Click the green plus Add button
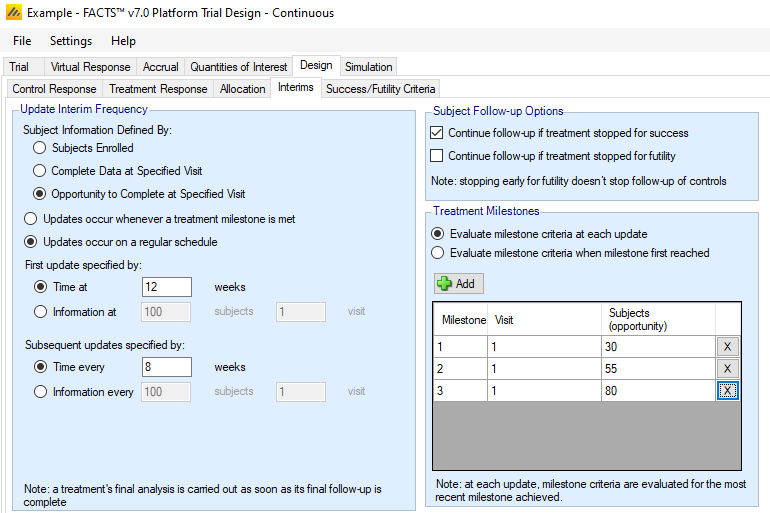 [x=458, y=283]
